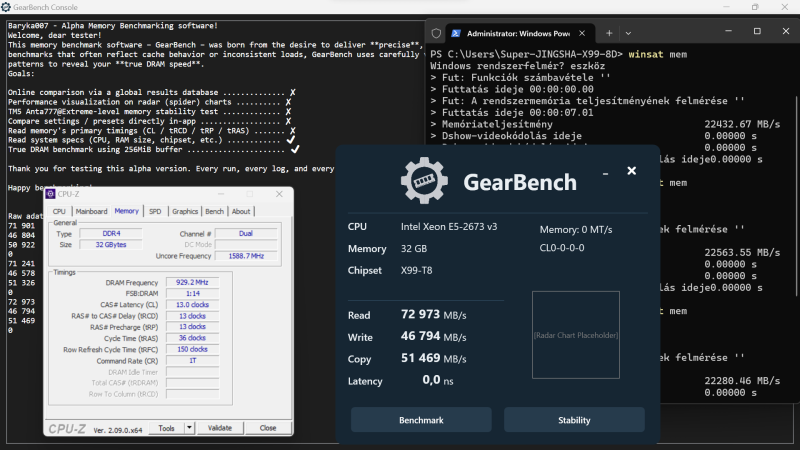Click the Validate button in CPU-Z

point(220,428)
